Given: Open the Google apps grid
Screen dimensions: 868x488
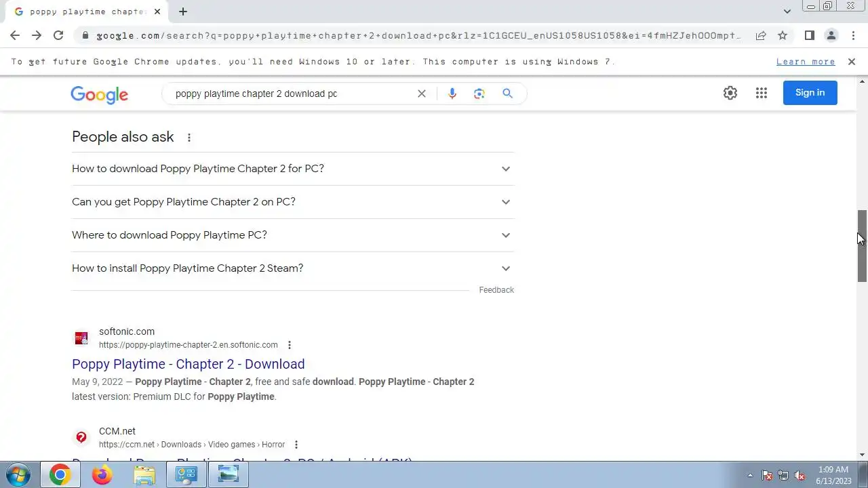Looking at the screenshot, I should 762,93.
